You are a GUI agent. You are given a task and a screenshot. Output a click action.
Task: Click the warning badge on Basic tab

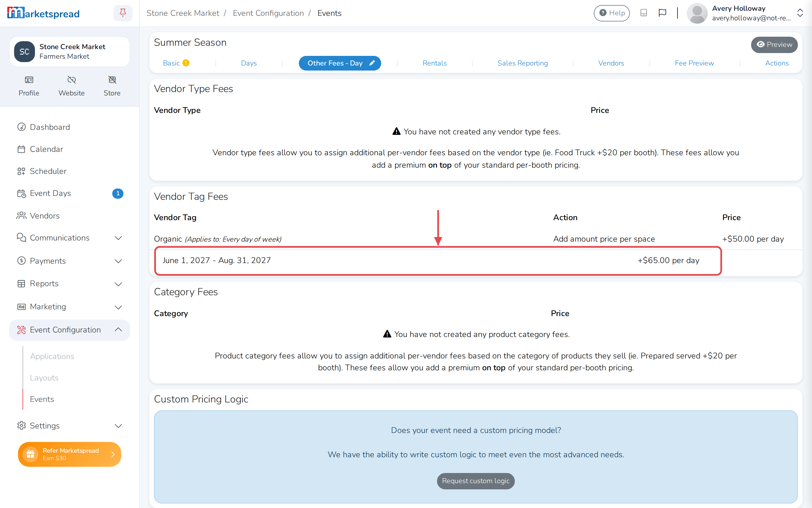186,63
